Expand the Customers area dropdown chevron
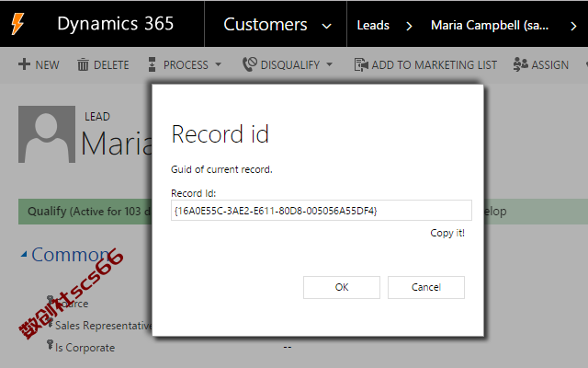Image resolution: width=588 pixels, height=368 pixels. [x=327, y=26]
